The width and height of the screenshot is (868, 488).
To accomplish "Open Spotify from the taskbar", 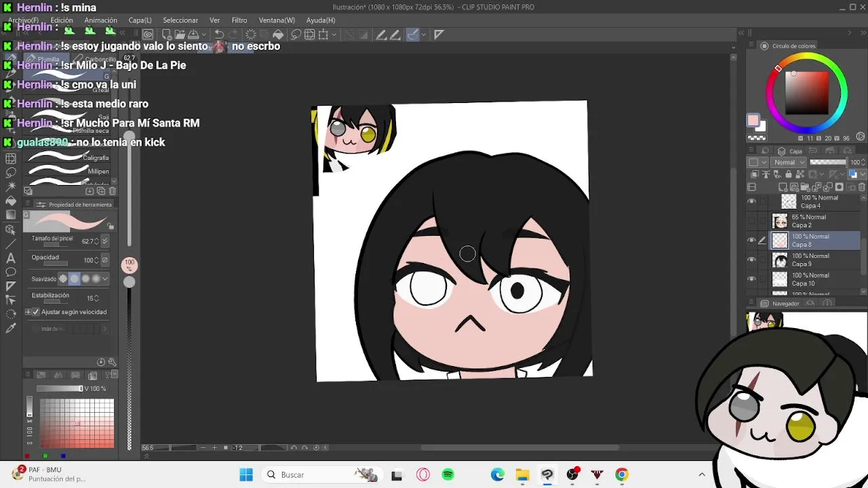I will pos(448,474).
